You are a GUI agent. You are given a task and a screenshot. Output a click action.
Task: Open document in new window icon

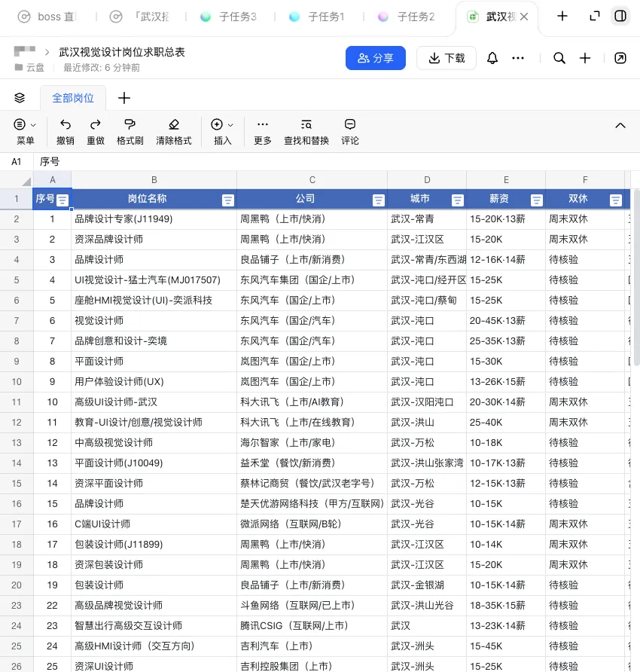[x=620, y=58]
